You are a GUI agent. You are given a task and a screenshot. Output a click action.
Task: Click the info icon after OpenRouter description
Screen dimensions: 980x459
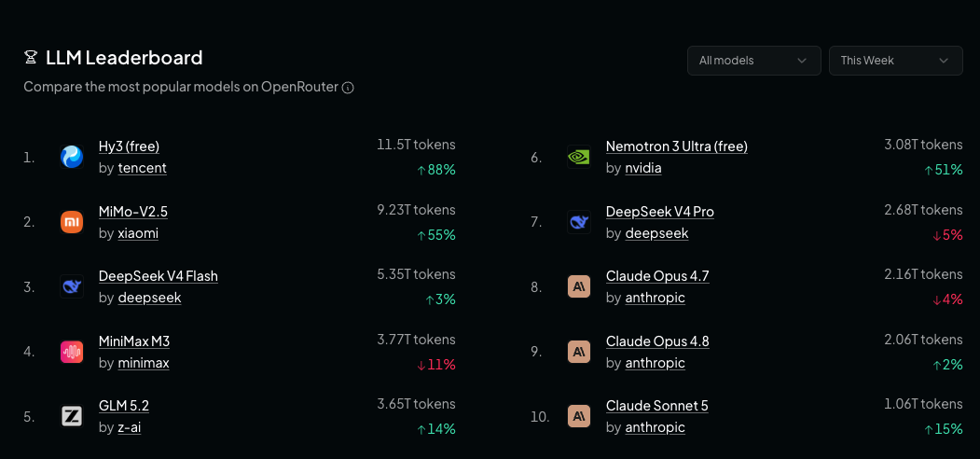pos(348,88)
